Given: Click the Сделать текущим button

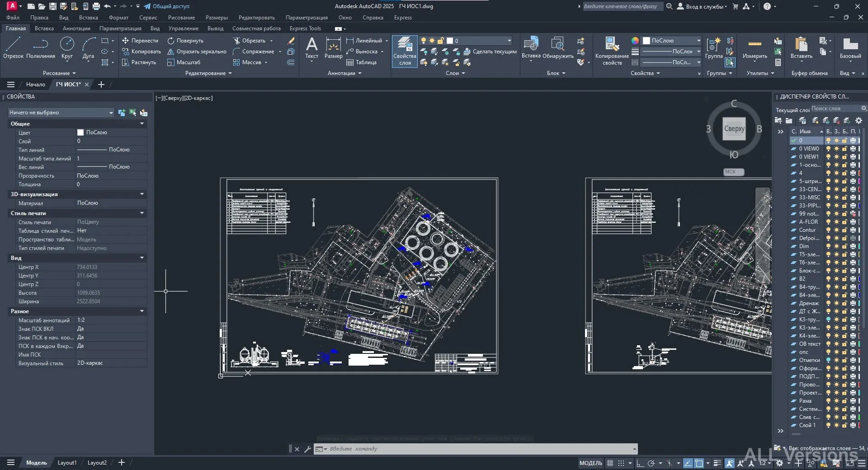Looking at the screenshot, I should [x=490, y=52].
